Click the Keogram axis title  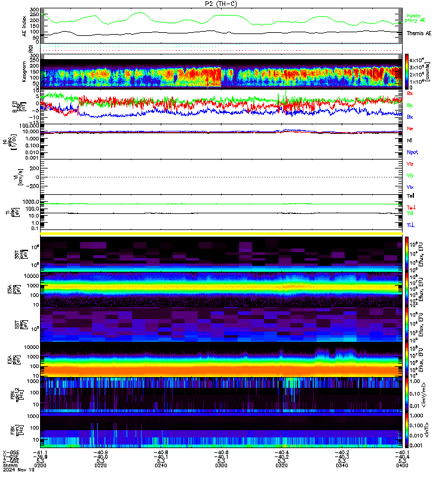coord(24,72)
